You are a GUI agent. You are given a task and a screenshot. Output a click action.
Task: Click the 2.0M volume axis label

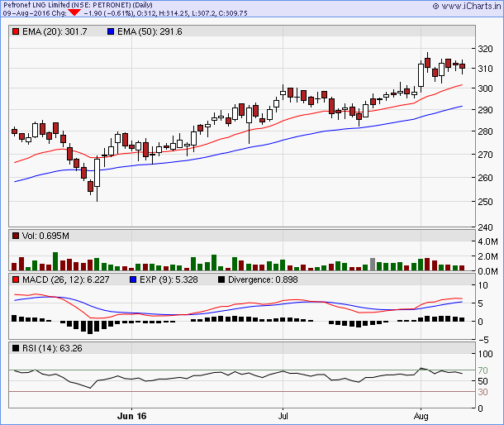click(x=487, y=257)
